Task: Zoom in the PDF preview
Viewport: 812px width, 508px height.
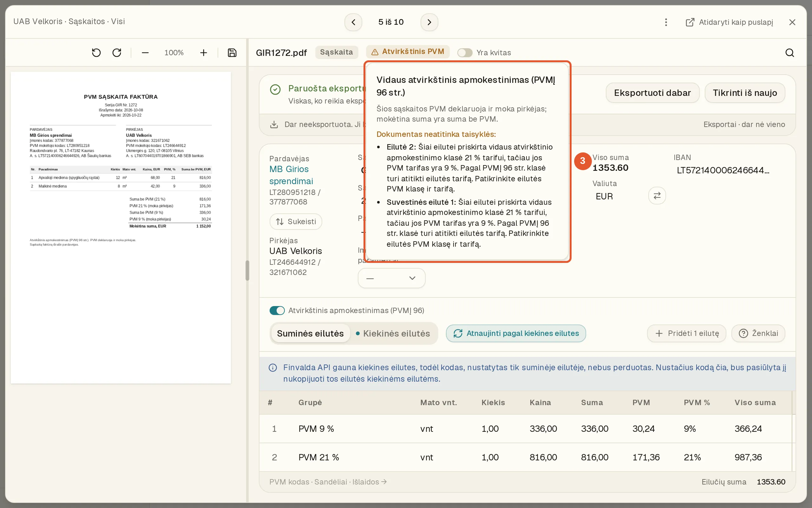Action: (x=204, y=53)
